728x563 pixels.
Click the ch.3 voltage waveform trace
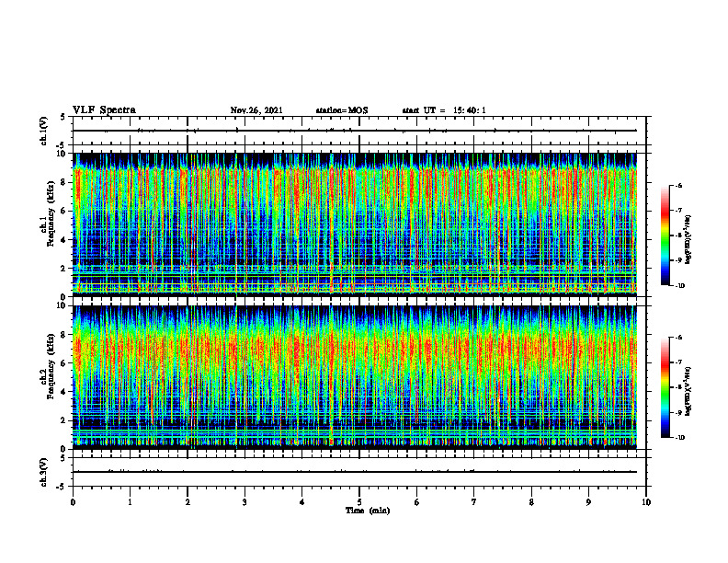355,472
